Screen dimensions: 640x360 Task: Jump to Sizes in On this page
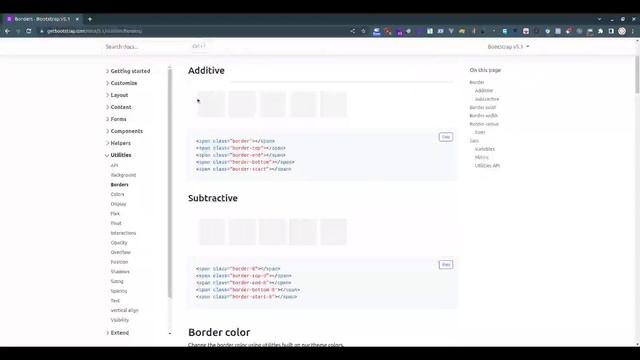coord(480,132)
